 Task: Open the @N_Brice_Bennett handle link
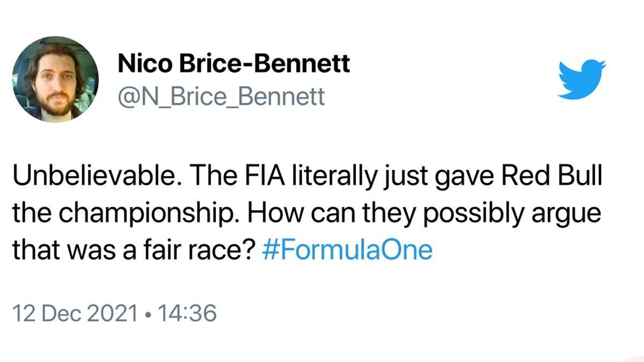coord(221,97)
